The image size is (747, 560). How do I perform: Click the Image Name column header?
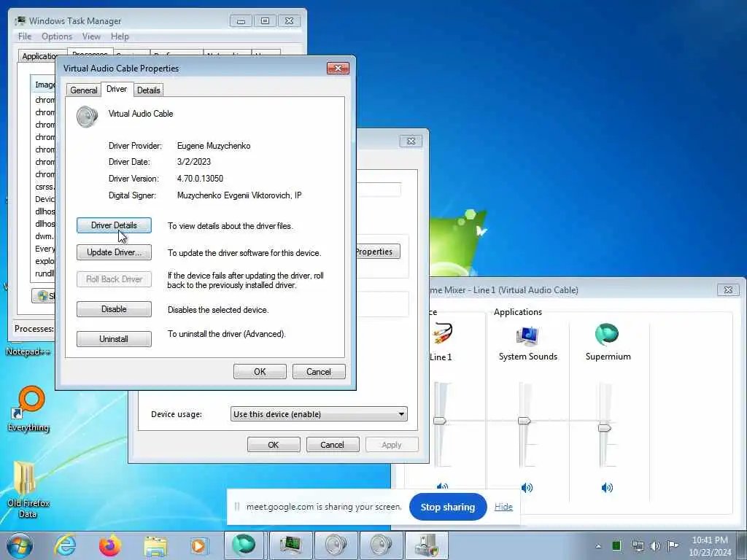43,85
